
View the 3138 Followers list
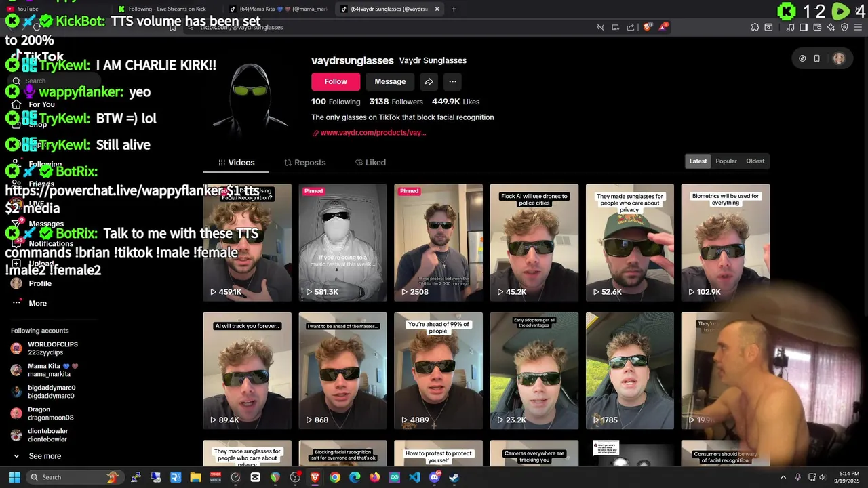click(x=396, y=102)
